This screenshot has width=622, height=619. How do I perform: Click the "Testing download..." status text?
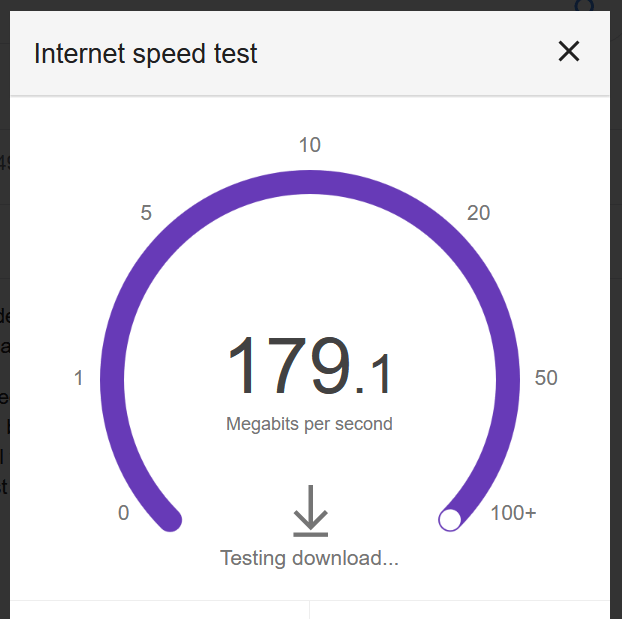[x=309, y=558]
